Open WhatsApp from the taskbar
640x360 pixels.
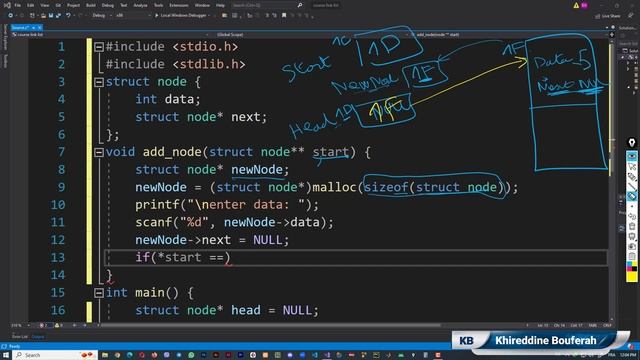tap(191, 355)
